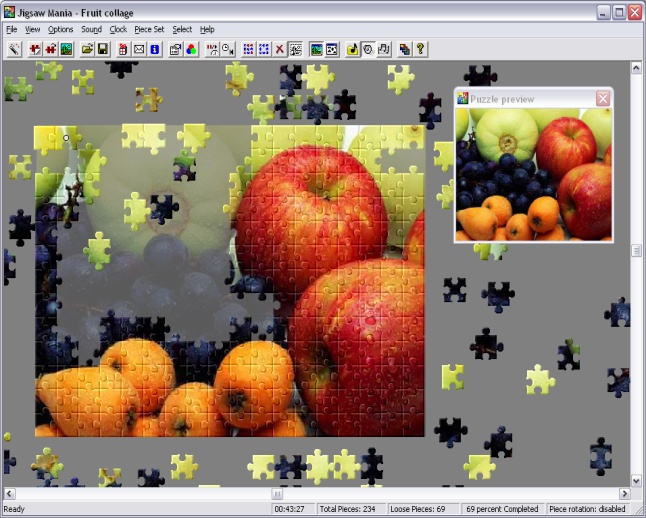Toggle the clock toolbar button
Viewport: 646px width, 518px height.
tap(368, 48)
